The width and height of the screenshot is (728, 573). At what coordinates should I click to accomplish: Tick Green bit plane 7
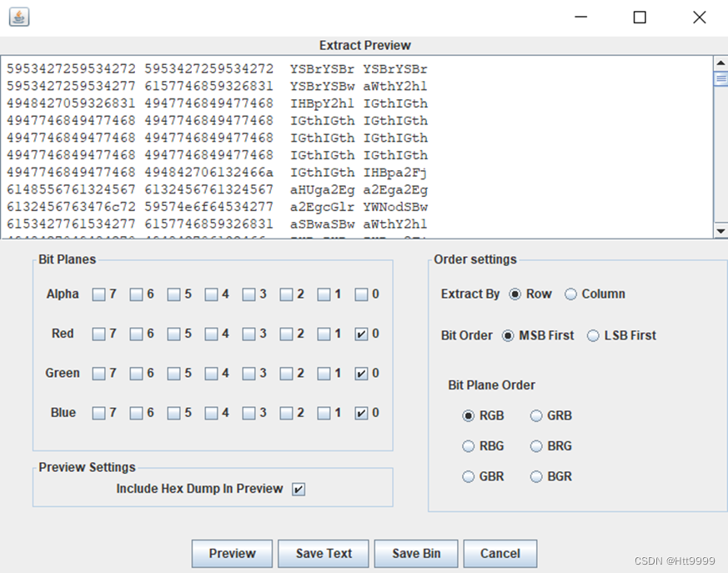98,374
